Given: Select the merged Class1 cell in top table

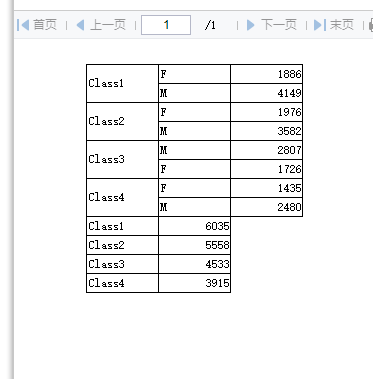Looking at the screenshot, I should [x=122, y=83].
